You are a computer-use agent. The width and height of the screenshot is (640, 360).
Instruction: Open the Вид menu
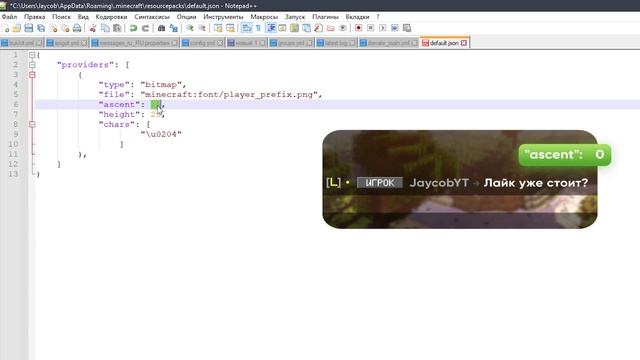[83, 17]
